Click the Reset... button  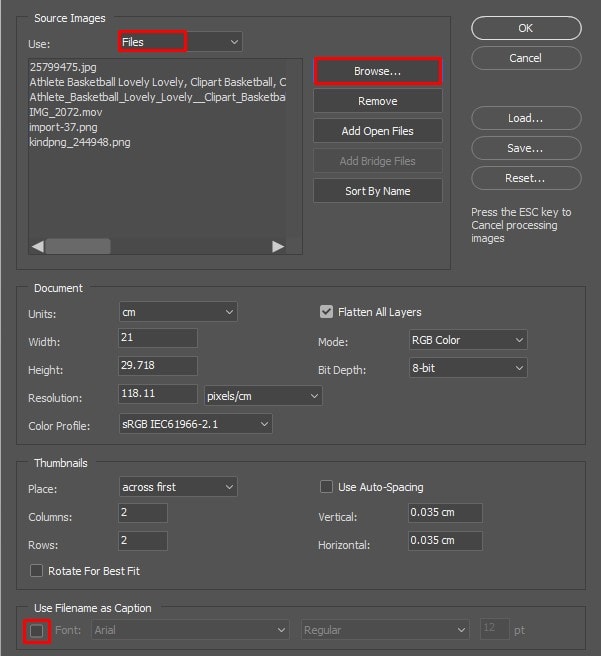click(526, 178)
